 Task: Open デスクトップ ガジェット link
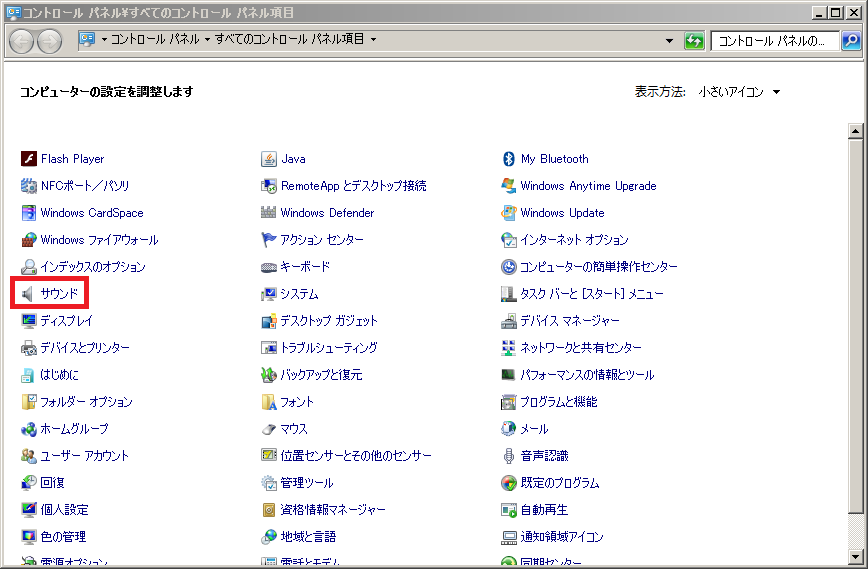(x=329, y=321)
